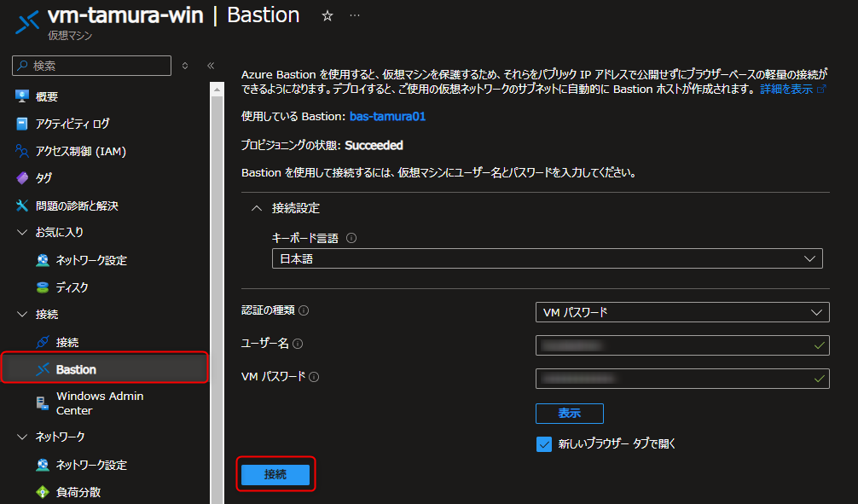Image resolution: width=858 pixels, height=504 pixels.
Task: Click the sort arrows icon next to search
Action: click(x=185, y=66)
